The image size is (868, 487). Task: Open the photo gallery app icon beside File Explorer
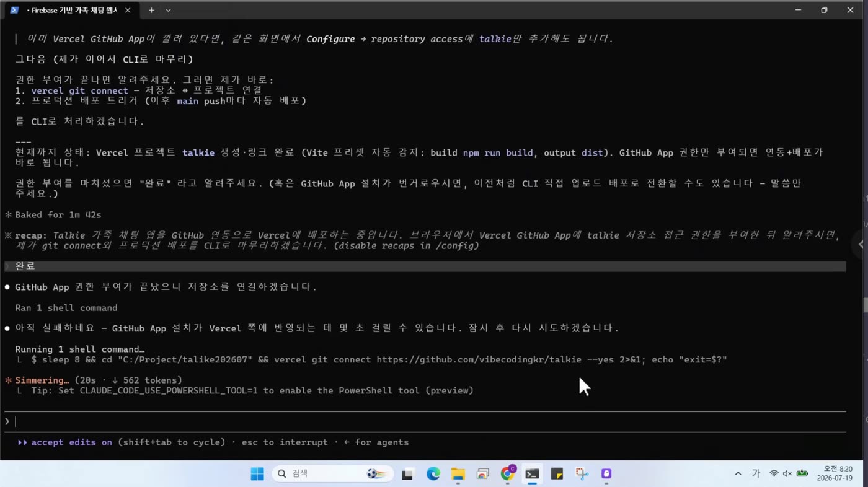coord(482,474)
